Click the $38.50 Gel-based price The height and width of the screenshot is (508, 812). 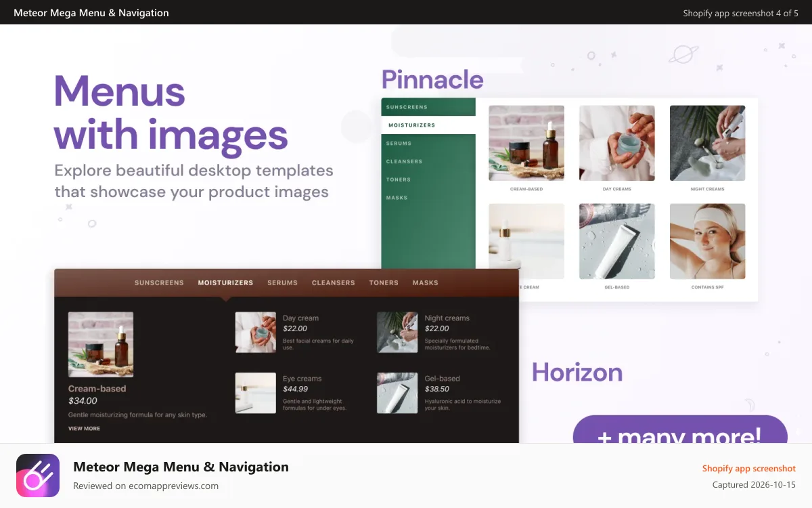436,389
